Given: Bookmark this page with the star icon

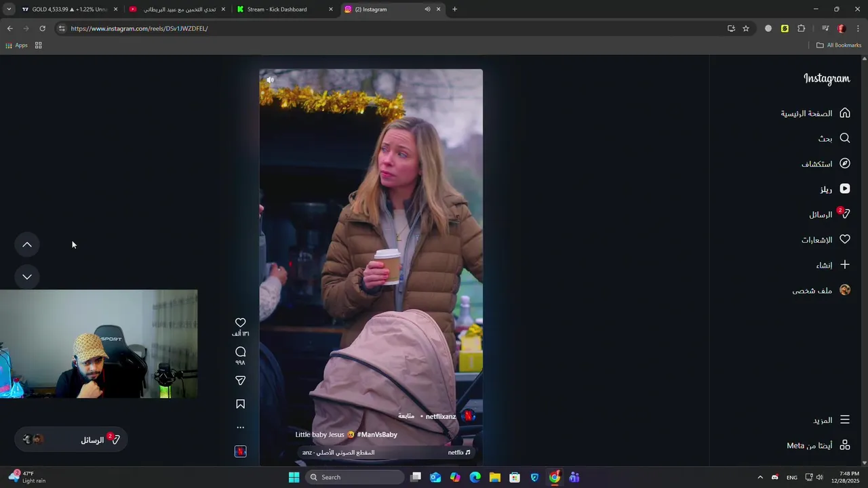Looking at the screenshot, I should (x=746, y=28).
